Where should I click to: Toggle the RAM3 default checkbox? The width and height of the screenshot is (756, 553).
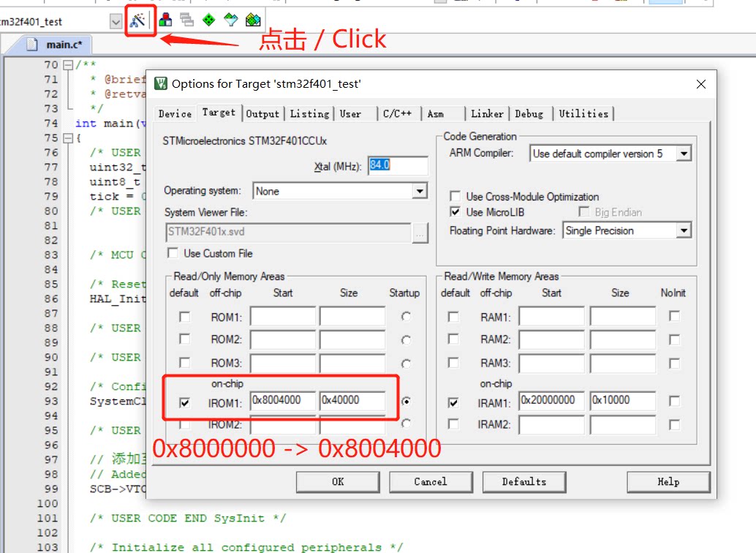[x=453, y=362]
